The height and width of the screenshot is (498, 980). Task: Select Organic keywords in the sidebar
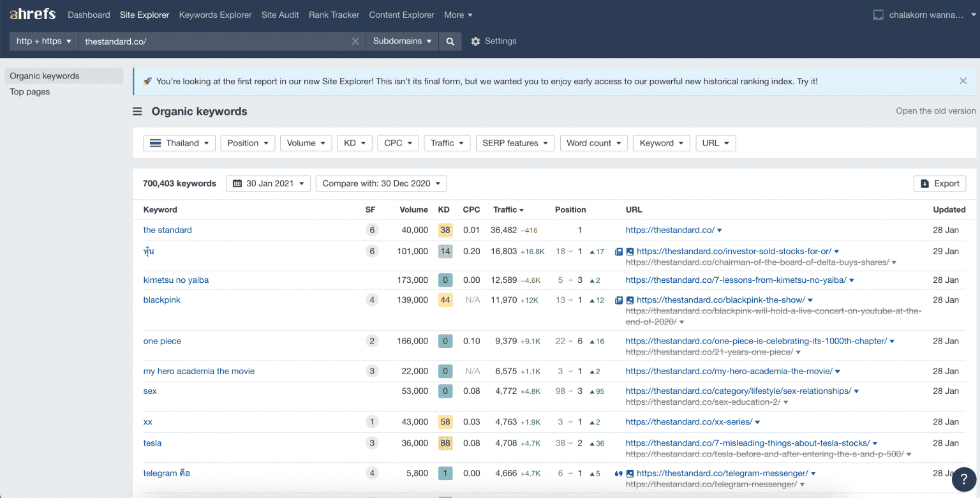tap(64, 76)
